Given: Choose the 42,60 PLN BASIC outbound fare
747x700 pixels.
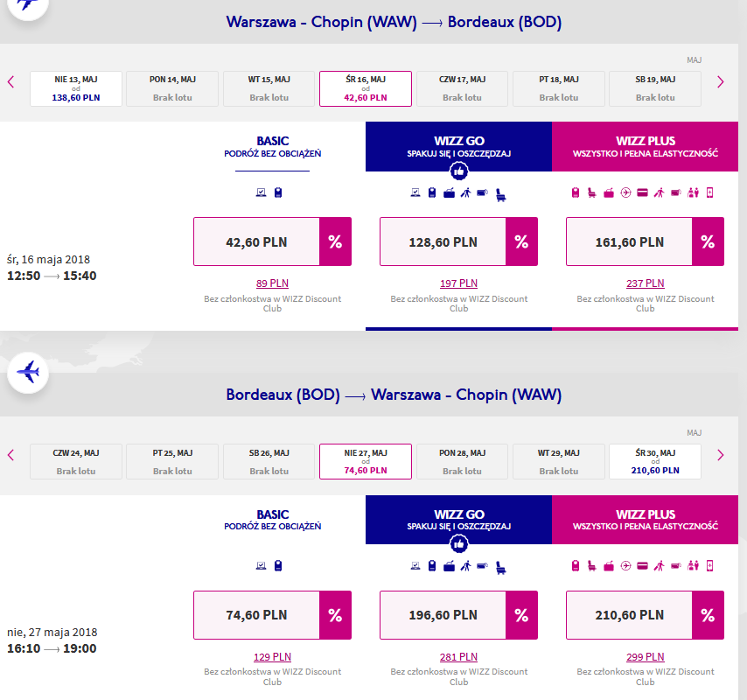Looking at the screenshot, I should coord(256,241).
